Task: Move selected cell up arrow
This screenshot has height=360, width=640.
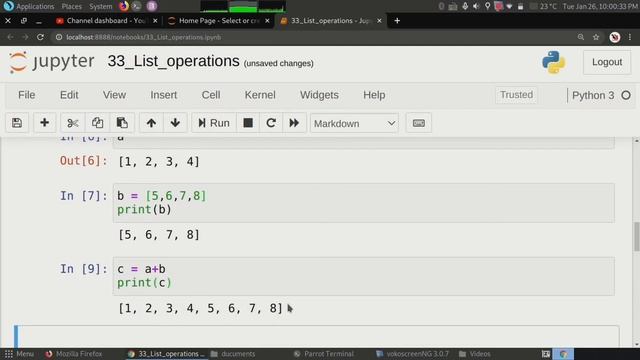Action: click(151, 123)
